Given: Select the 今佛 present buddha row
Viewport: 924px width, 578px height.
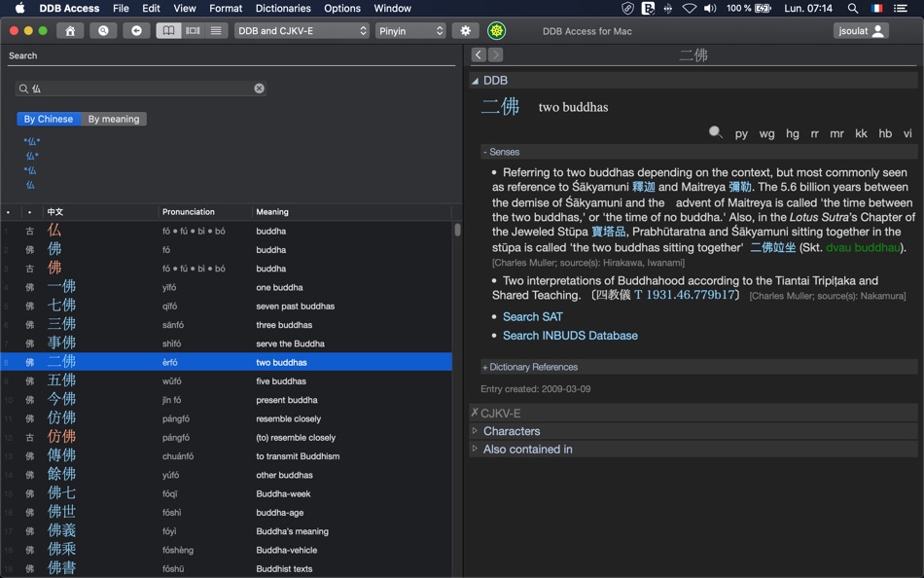Looking at the screenshot, I should pyautogui.click(x=227, y=400).
